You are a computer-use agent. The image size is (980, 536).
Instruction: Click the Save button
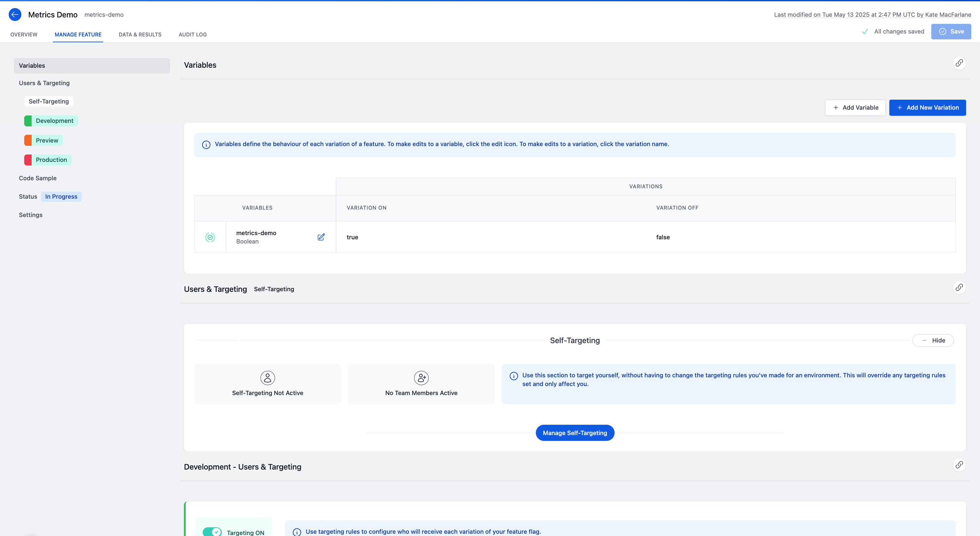(951, 31)
